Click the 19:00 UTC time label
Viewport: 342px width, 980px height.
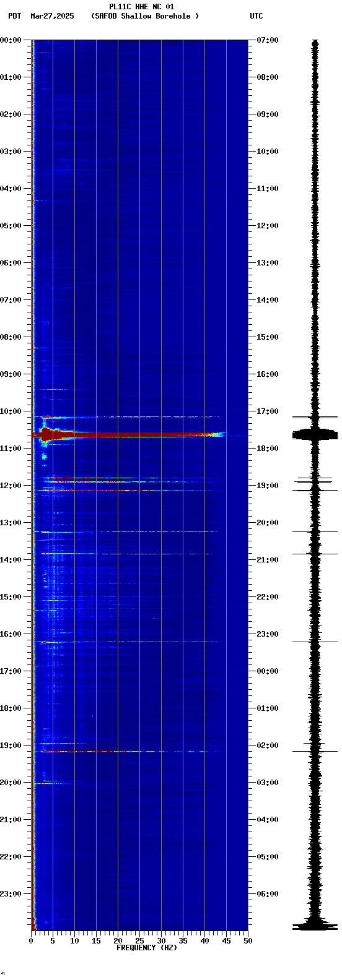coord(268,486)
